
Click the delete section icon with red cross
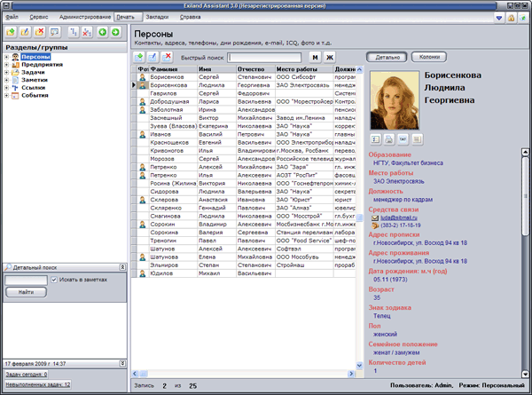point(39,32)
